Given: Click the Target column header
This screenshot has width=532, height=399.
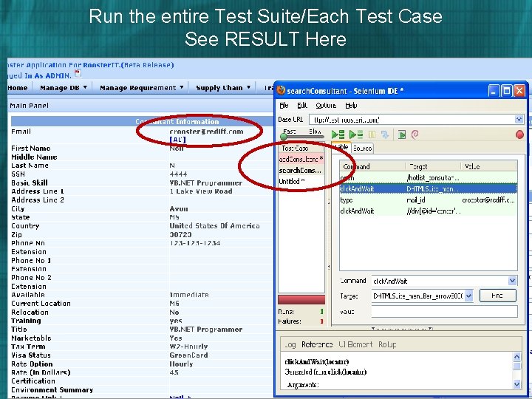Looking at the screenshot, I should coord(433,166).
